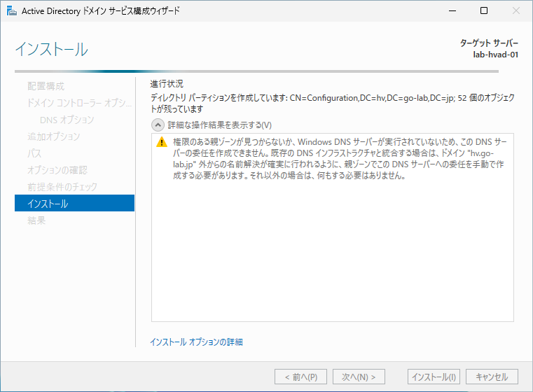The image size is (533, 392).
Task: Select the DNS オプション step
Action: 67,120
